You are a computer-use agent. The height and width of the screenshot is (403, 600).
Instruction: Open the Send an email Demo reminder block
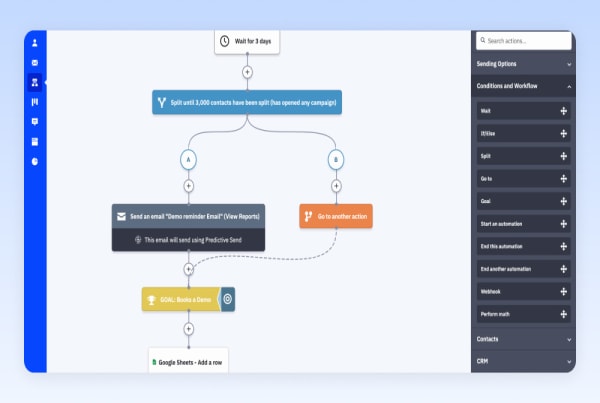point(188,216)
